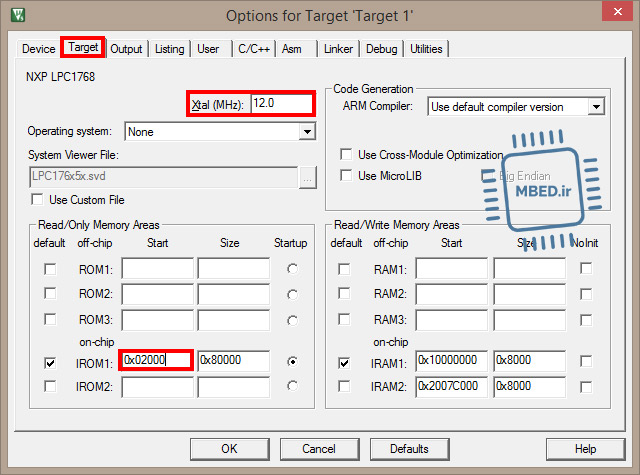Enable NoInit for IRAM2
Viewport: 640px width, 475px height.
(x=586, y=387)
